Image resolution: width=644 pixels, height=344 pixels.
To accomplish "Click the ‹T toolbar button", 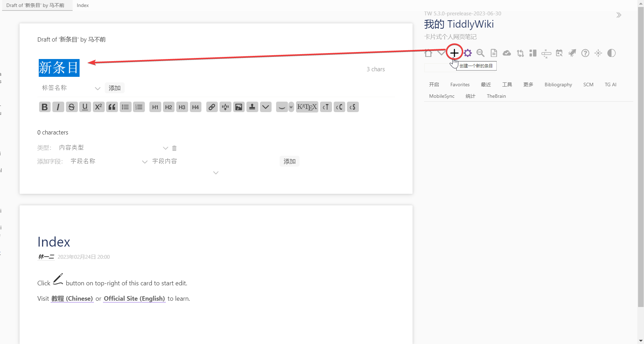I will click(x=326, y=107).
